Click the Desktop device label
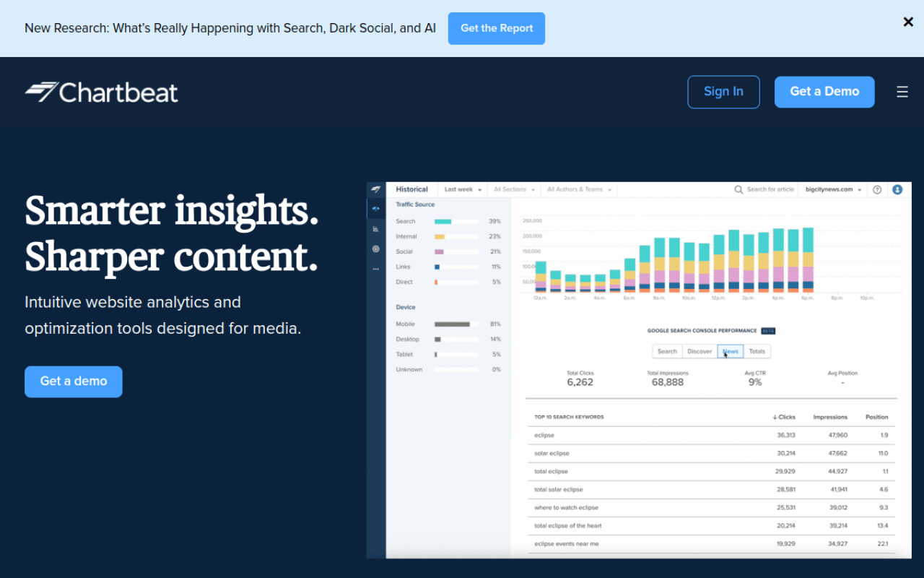The height and width of the screenshot is (578, 924). pyautogui.click(x=407, y=340)
